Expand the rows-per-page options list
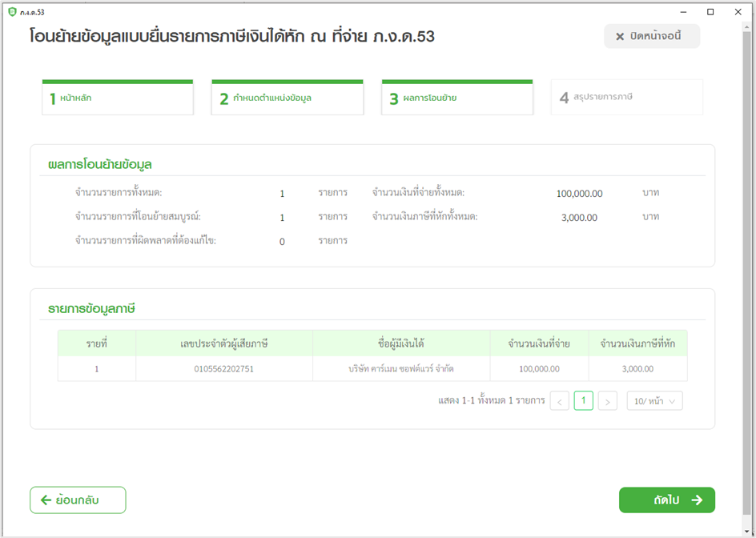Screen dimensions: 756x538 click(654, 400)
